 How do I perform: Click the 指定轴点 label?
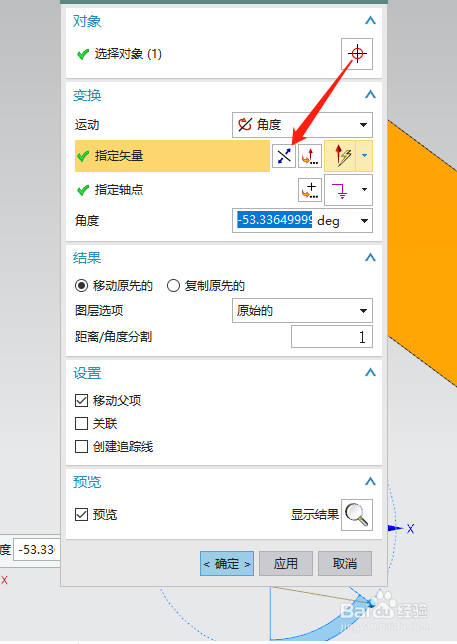(119, 190)
